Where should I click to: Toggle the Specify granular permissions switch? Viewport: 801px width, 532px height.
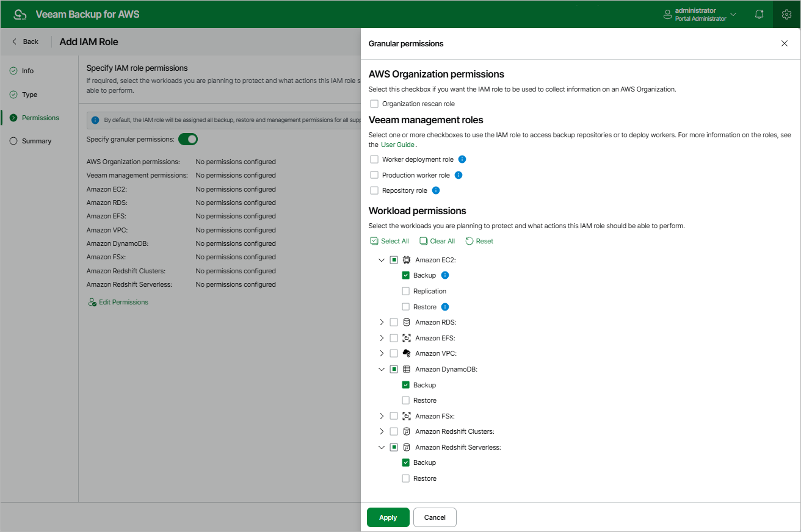pos(188,139)
